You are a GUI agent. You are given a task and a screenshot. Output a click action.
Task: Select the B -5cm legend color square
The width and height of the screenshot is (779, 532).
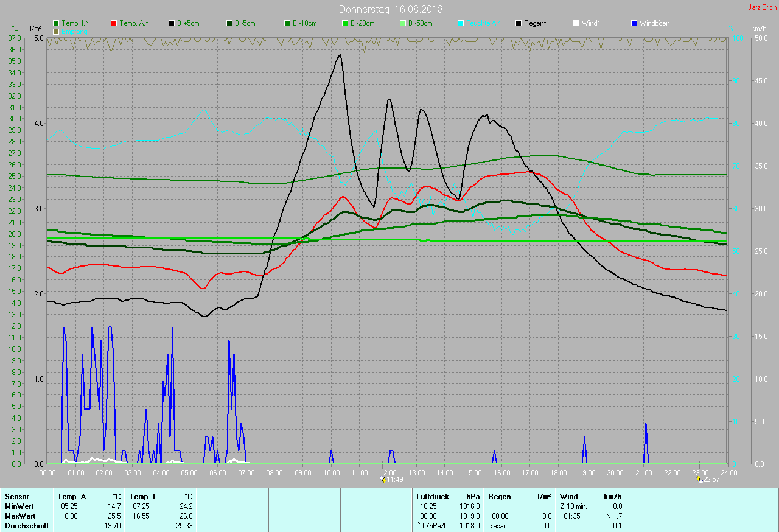pos(229,23)
